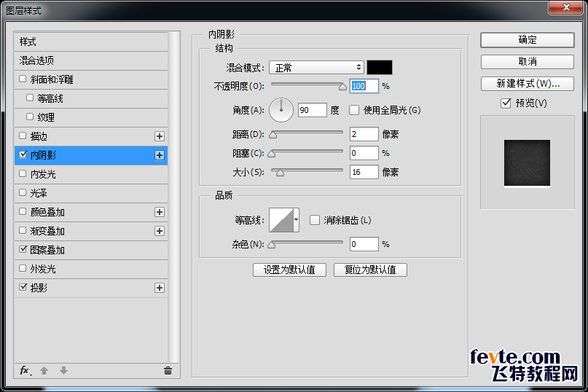Screen dimensions: 588x392
Task: Add another 描边 effect via plus icon
Action: click(x=160, y=136)
